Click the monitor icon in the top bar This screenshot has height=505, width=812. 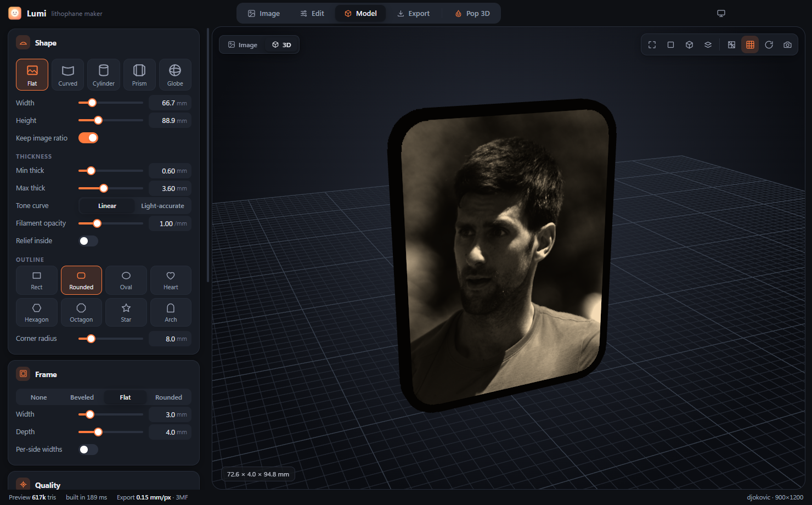(721, 14)
